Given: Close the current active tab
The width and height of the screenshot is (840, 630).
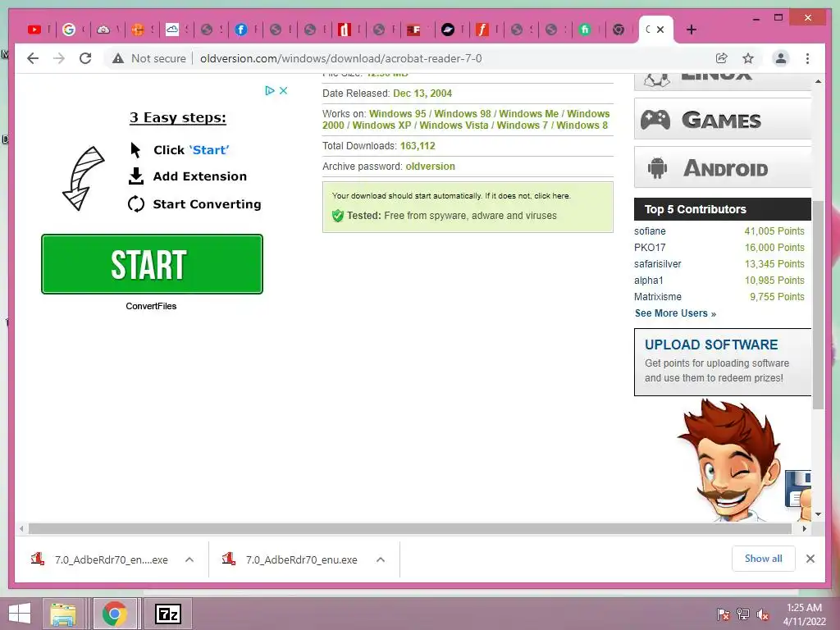Looking at the screenshot, I should pos(660,30).
